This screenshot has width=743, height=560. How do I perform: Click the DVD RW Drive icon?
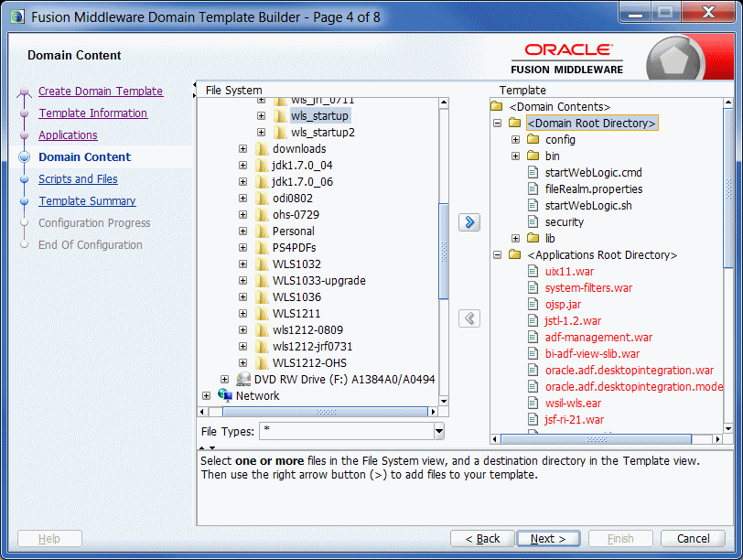243,380
